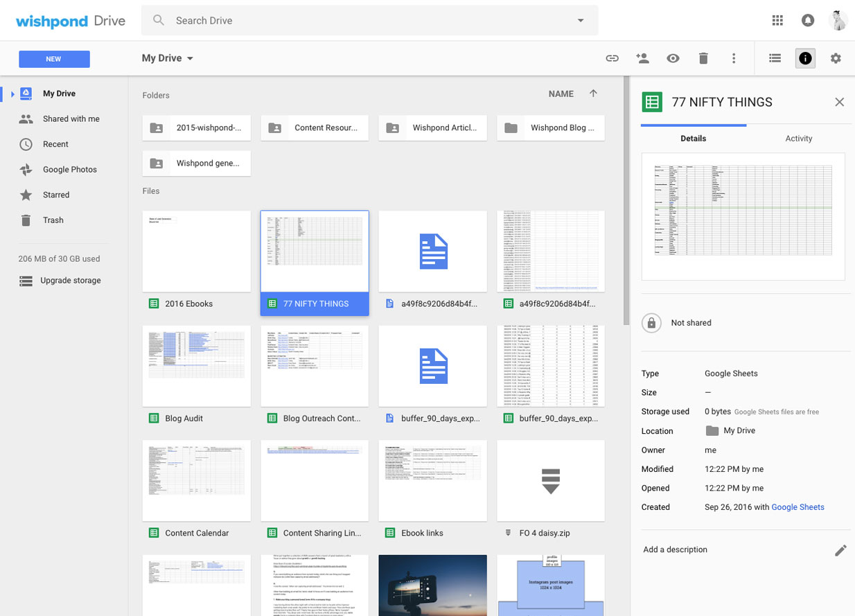Click the preview eye icon
The height and width of the screenshot is (616, 855).
[673, 59]
